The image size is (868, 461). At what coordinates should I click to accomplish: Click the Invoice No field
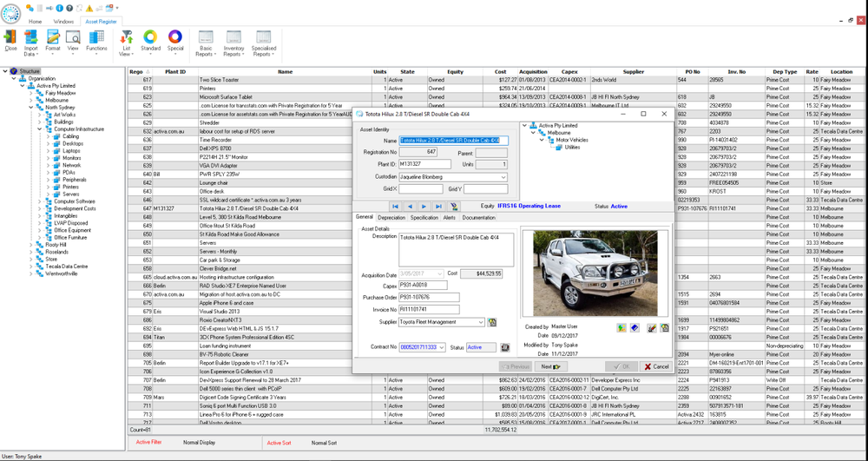(429, 309)
